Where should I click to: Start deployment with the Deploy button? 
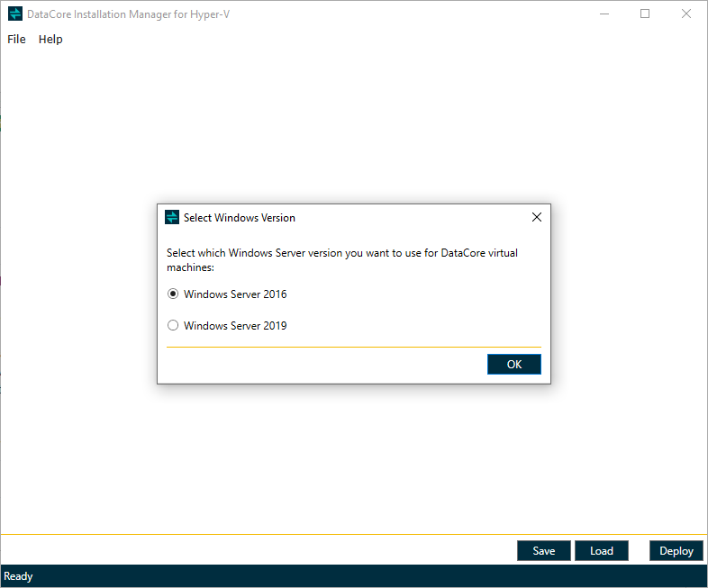[x=676, y=550]
